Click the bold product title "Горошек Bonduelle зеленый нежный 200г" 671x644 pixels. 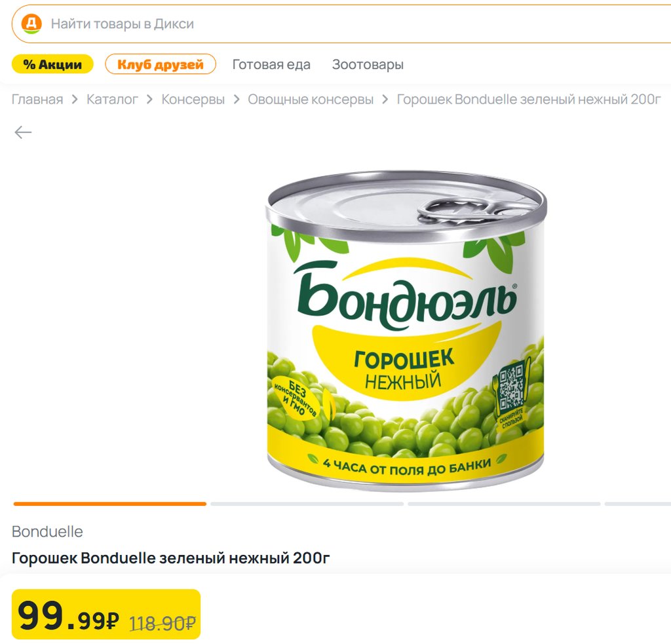tap(171, 559)
